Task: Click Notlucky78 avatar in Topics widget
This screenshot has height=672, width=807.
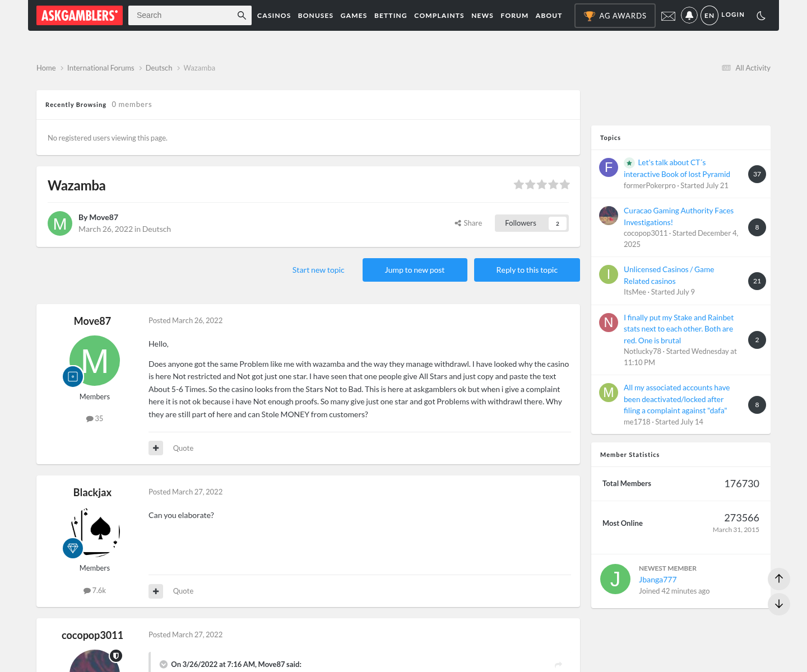Action: point(609,323)
